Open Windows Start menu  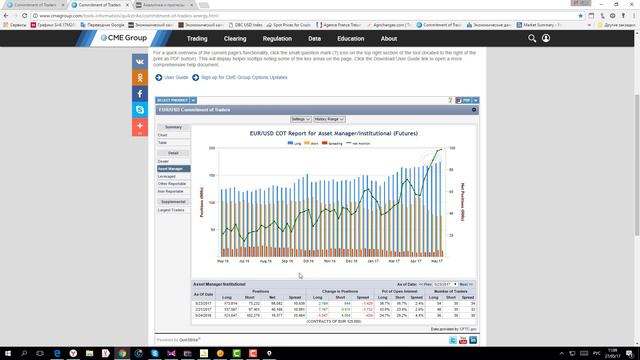pyautogui.click(x=8, y=353)
